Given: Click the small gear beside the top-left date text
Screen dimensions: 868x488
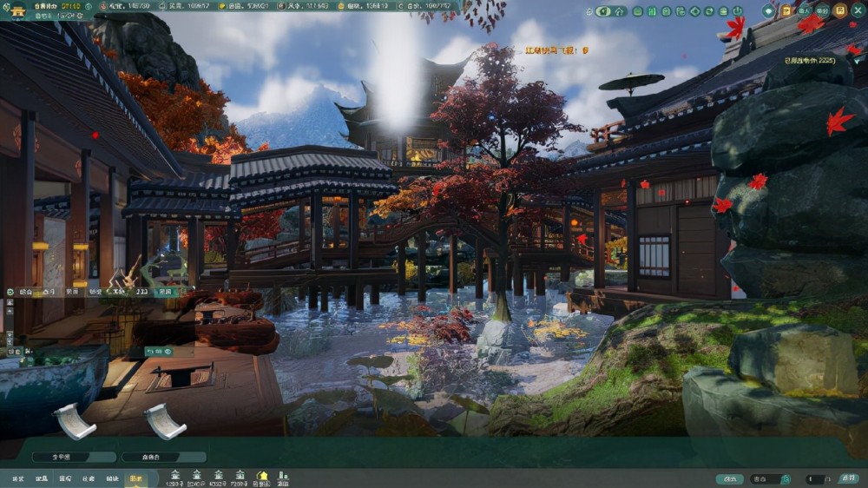Looking at the screenshot, I should [x=80, y=16].
